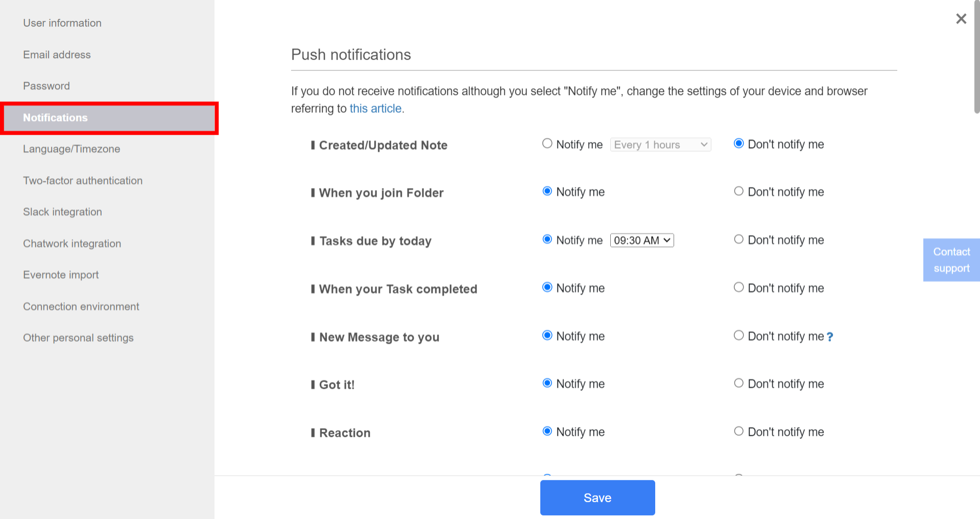The height and width of the screenshot is (519, 980).
Task: Open Language/Timezone settings
Action: tap(71, 149)
